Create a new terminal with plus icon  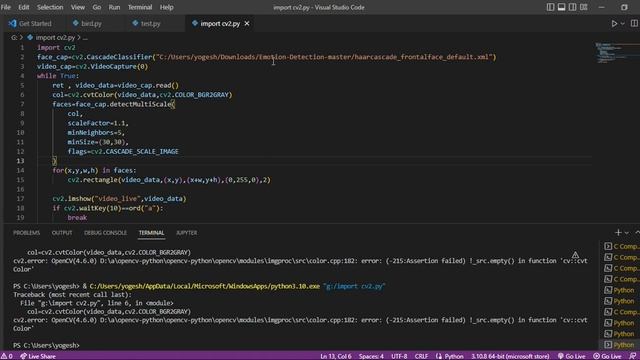[x=618, y=233]
